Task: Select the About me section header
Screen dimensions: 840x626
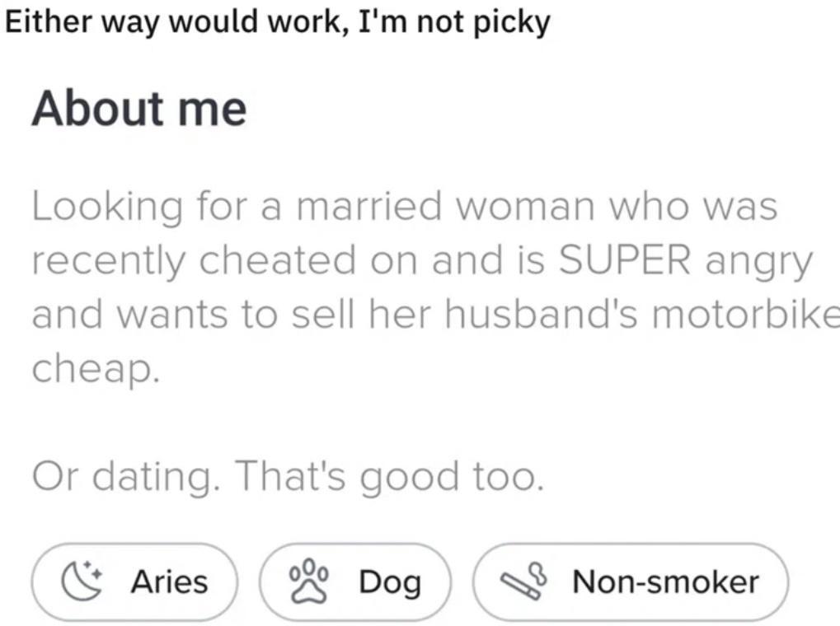Action: coord(138,105)
